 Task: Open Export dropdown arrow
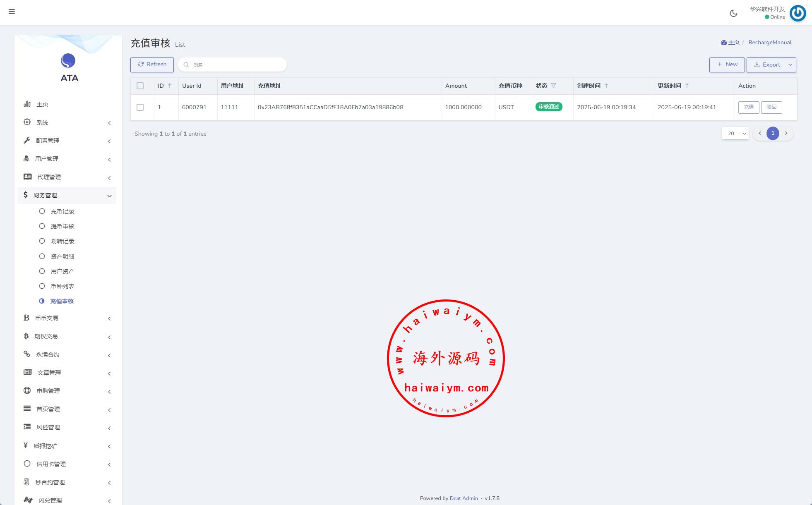790,65
